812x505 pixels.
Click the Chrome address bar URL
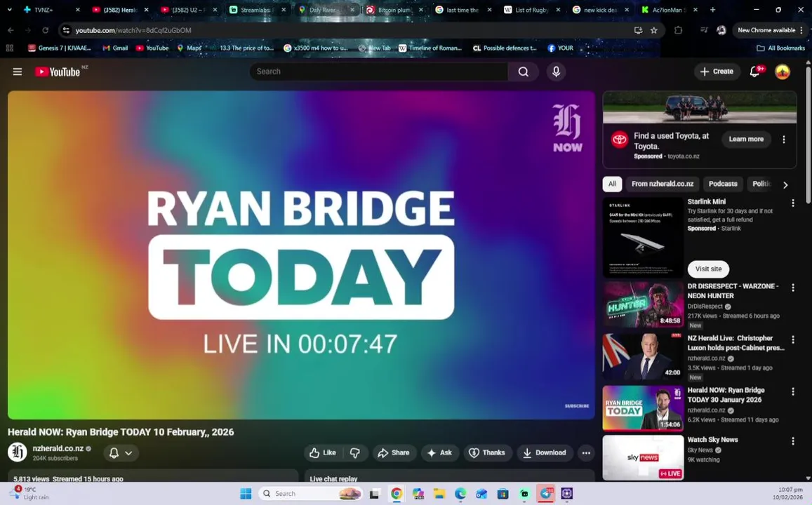point(133,31)
